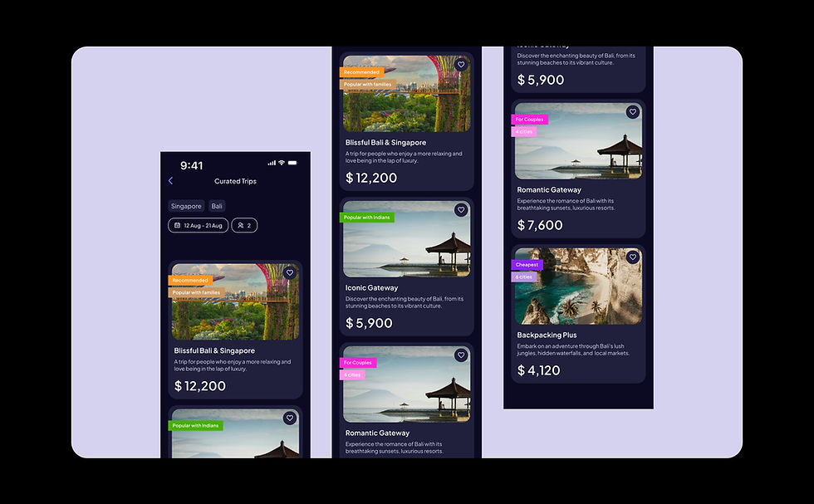Viewport: 814px width, 504px height.
Task: Open the Backpacking Plus trip title
Action: [x=547, y=335]
